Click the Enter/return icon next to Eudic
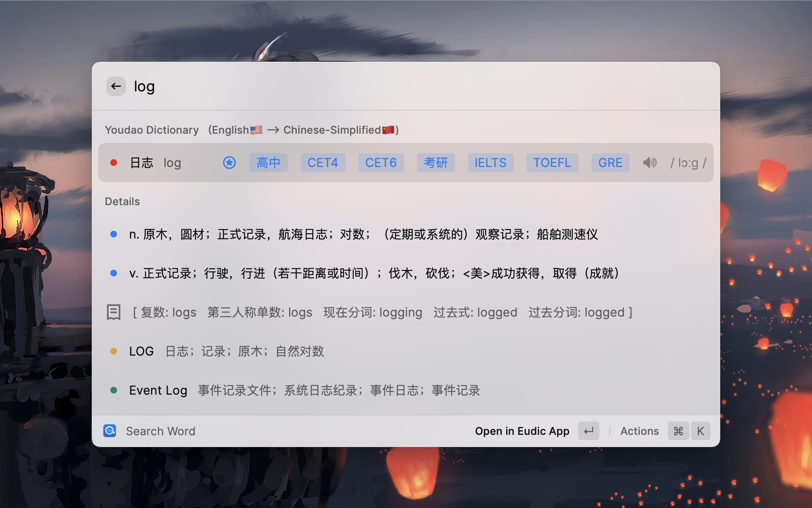Image resolution: width=812 pixels, height=508 pixels. click(x=589, y=431)
